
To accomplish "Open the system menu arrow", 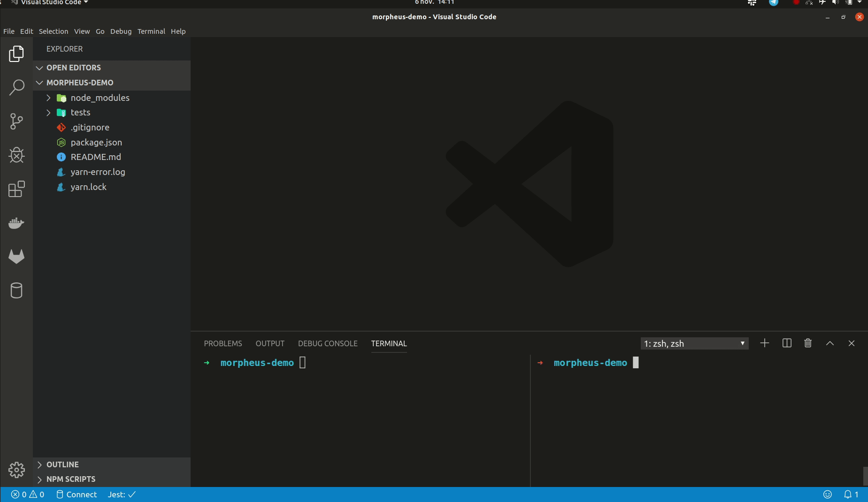I will click(860, 2).
